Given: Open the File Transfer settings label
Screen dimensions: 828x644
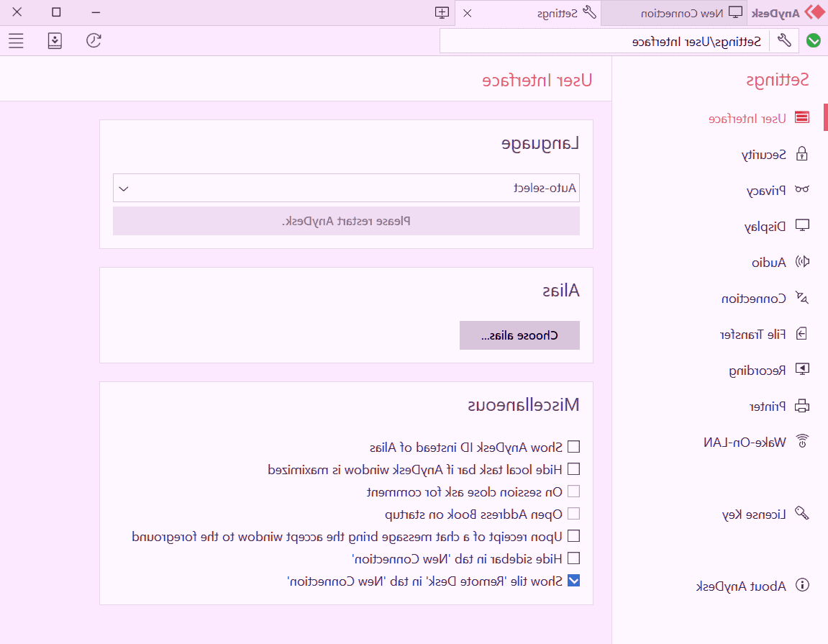Looking at the screenshot, I should tap(753, 335).
